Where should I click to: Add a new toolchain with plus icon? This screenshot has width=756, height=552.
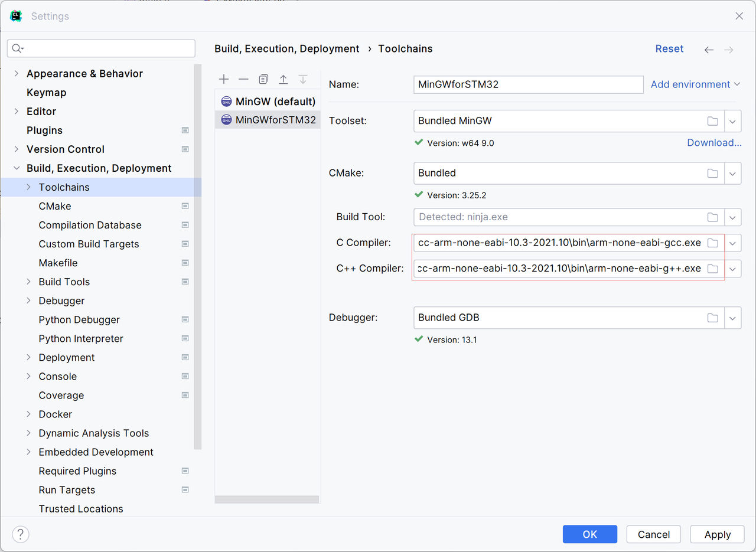224,79
